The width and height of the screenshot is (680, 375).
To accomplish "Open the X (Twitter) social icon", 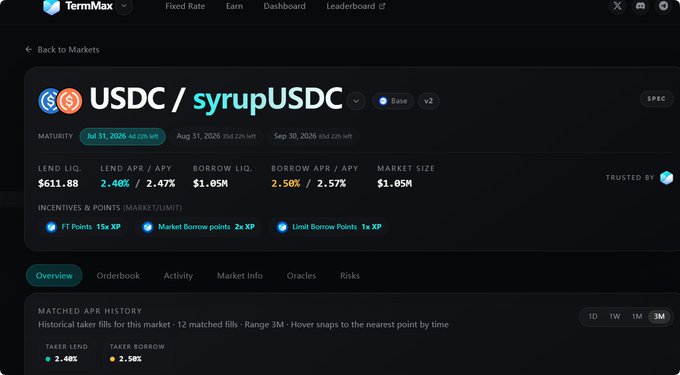I will click(x=618, y=6).
